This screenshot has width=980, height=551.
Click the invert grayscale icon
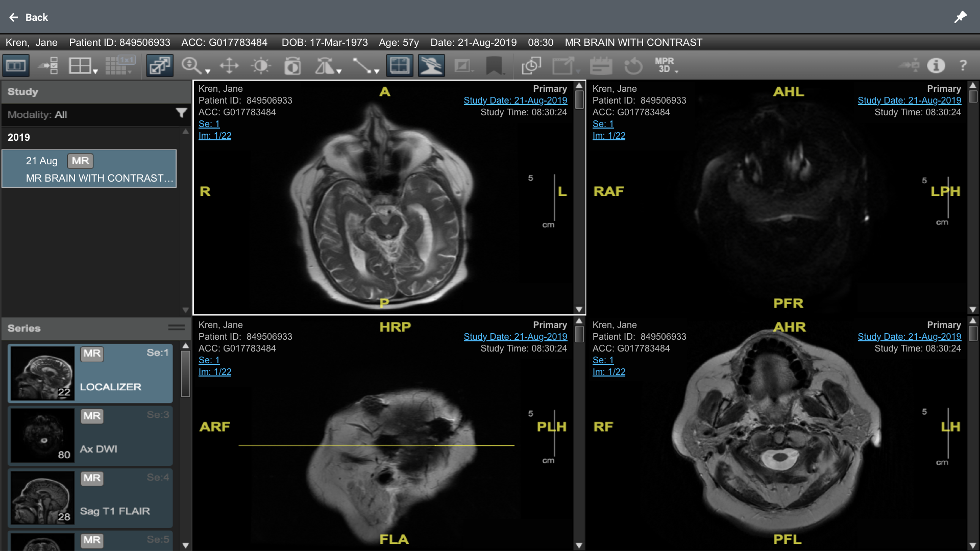(x=292, y=66)
